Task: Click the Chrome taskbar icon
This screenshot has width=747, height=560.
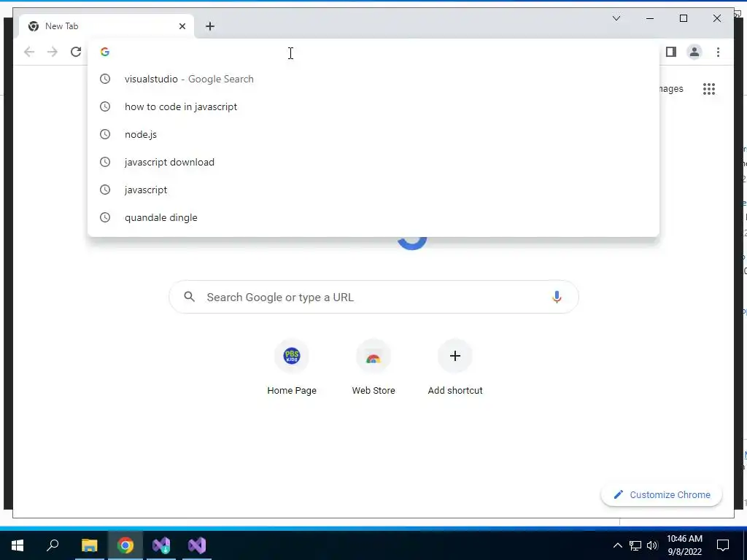Action: [x=125, y=545]
